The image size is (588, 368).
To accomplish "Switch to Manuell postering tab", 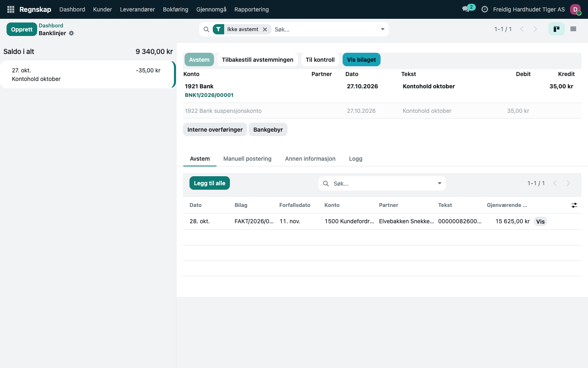I will (x=247, y=159).
